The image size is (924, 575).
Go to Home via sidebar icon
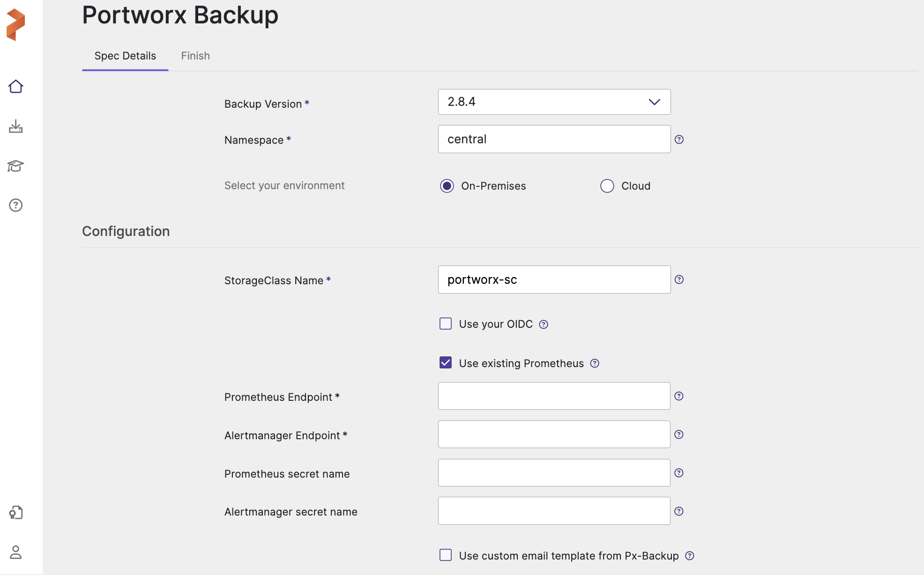tap(16, 87)
